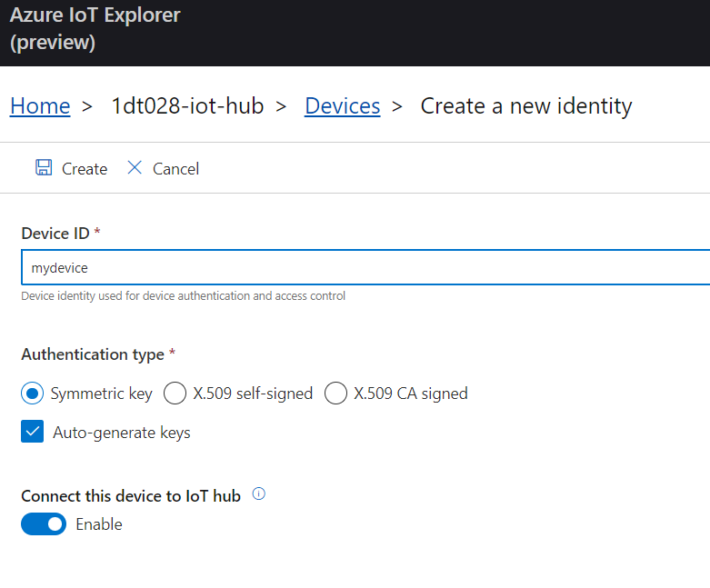Click the Create a new identity breadcrumb
This screenshot has width=710, height=588.
coord(525,106)
